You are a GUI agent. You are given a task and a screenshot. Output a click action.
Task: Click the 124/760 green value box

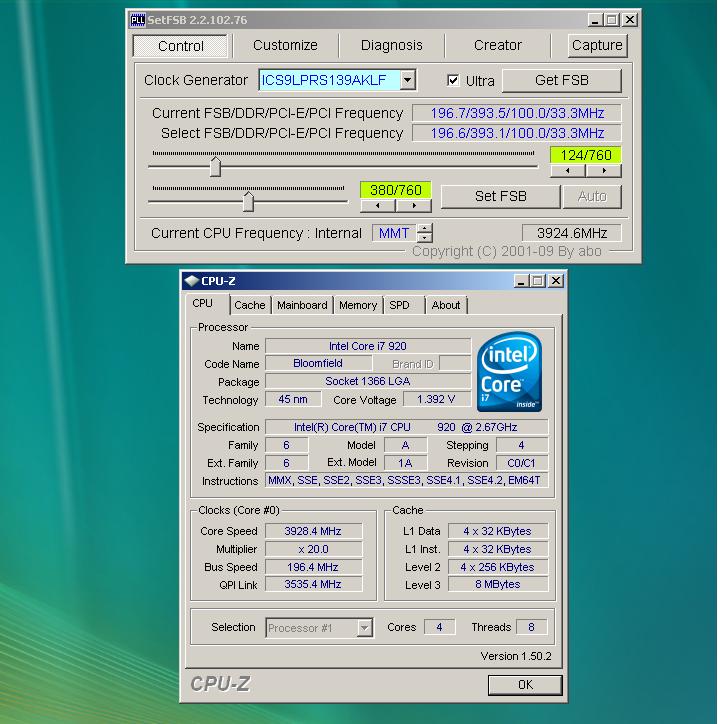tap(585, 155)
